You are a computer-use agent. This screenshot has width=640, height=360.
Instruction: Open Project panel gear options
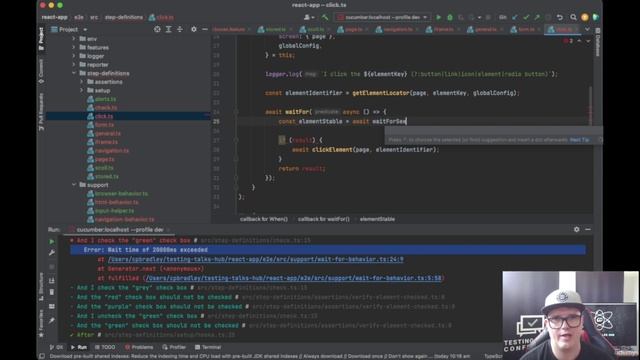(x=194, y=29)
